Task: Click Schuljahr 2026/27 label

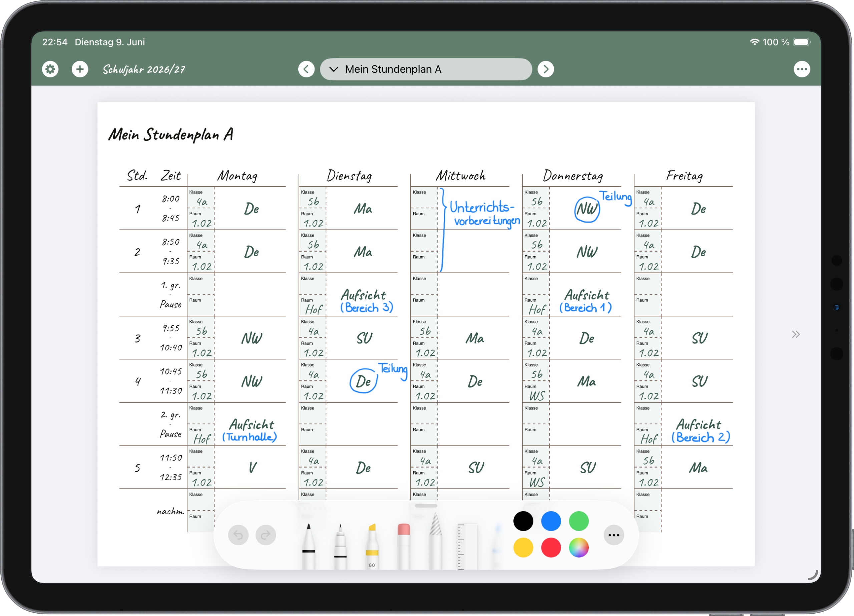Action: coord(144,69)
